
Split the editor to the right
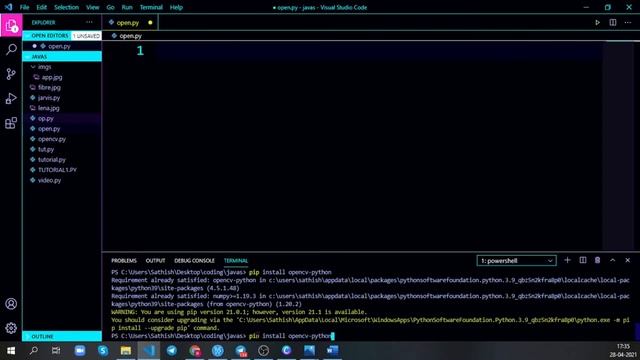coord(613,22)
